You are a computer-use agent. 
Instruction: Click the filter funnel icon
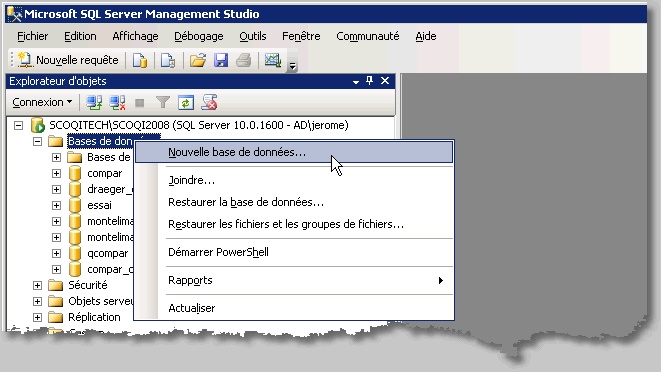[163, 102]
